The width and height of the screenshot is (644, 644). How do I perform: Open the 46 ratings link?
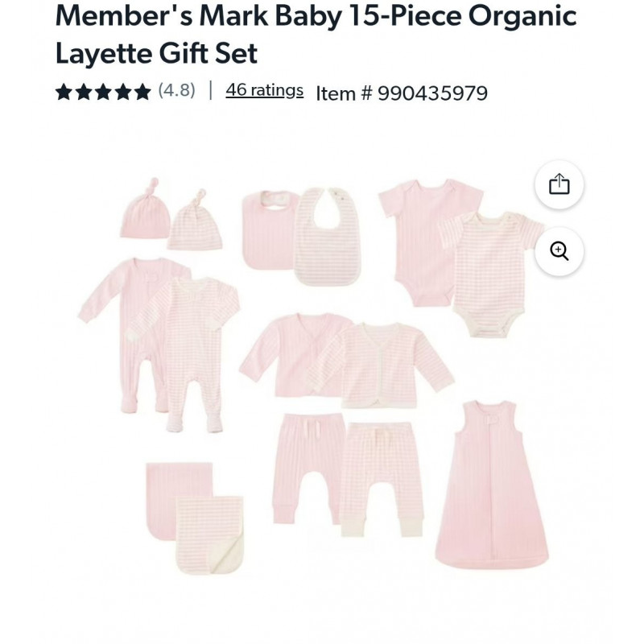point(265,90)
